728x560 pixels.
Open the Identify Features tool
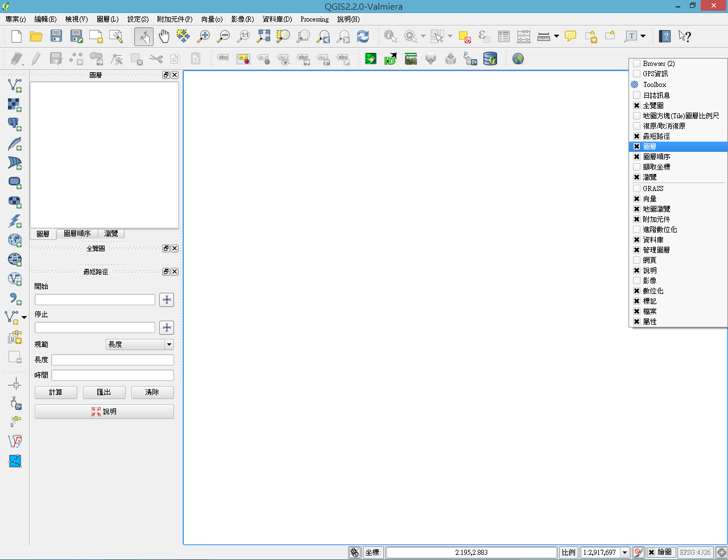tap(390, 36)
